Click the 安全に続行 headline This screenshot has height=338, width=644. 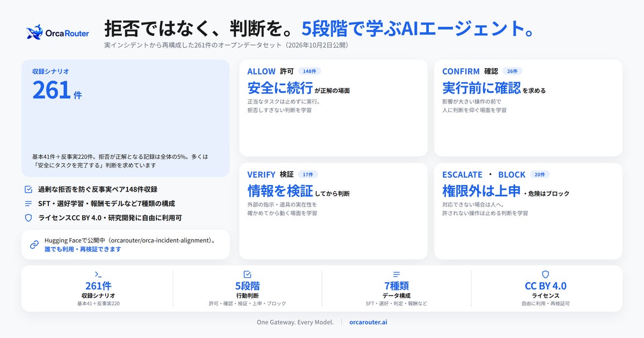280,88
